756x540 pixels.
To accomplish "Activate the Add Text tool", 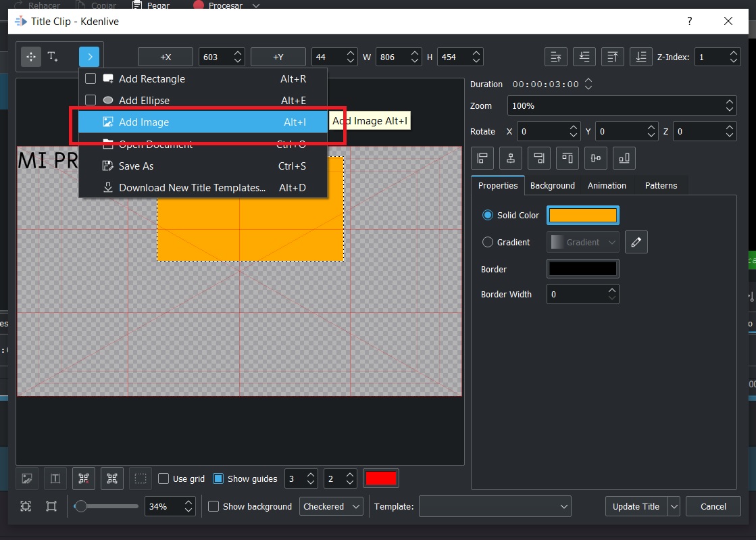I will (x=53, y=57).
